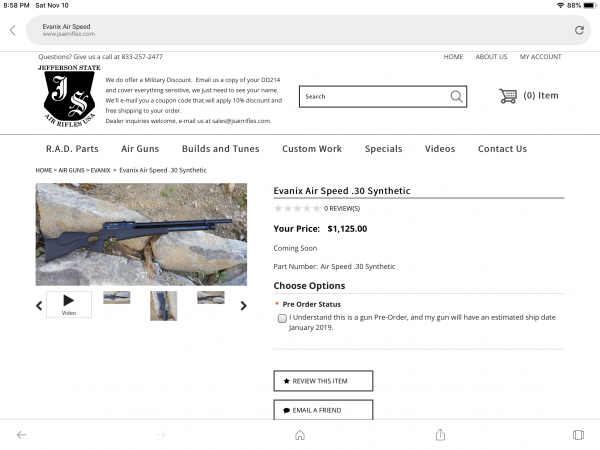
Task: Open the Contact Us page
Action: (502, 149)
